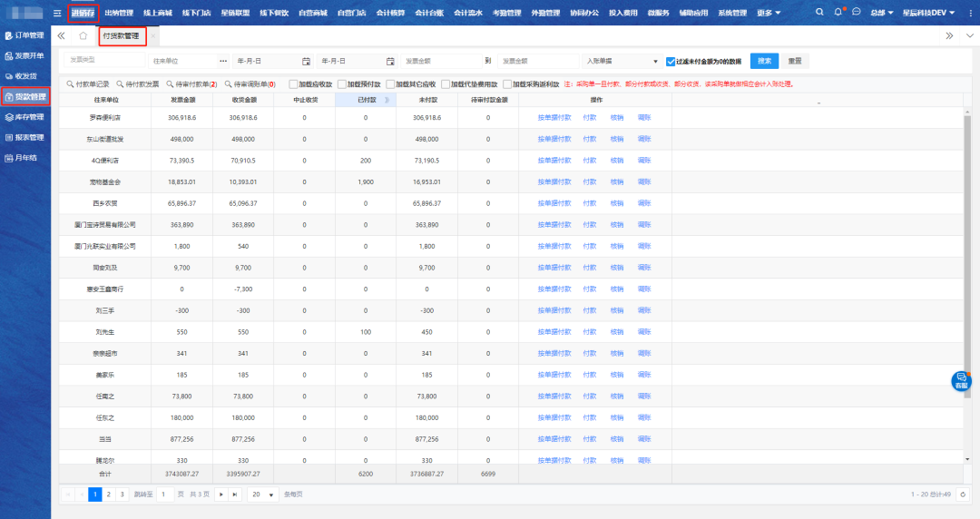Click 按单据付款 link for 罗森便利店
The width and height of the screenshot is (980, 519).
pos(554,117)
